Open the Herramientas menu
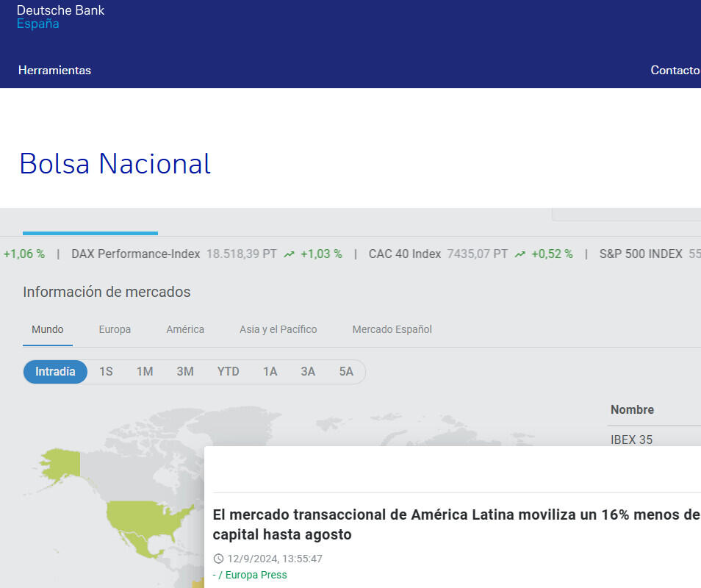701x588 pixels. [54, 71]
